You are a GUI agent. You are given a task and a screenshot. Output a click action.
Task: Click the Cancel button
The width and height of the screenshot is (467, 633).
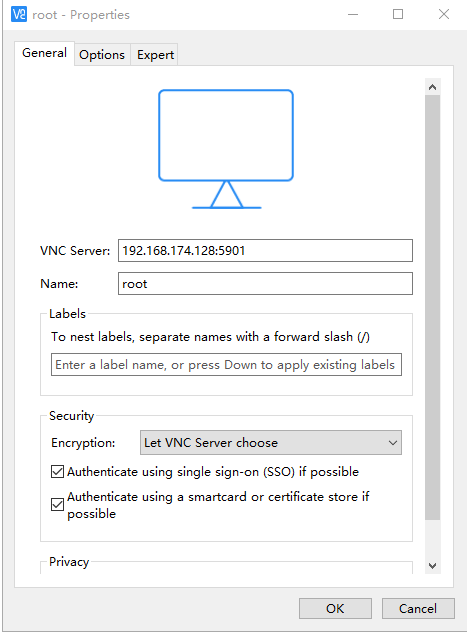tap(418, 608)
